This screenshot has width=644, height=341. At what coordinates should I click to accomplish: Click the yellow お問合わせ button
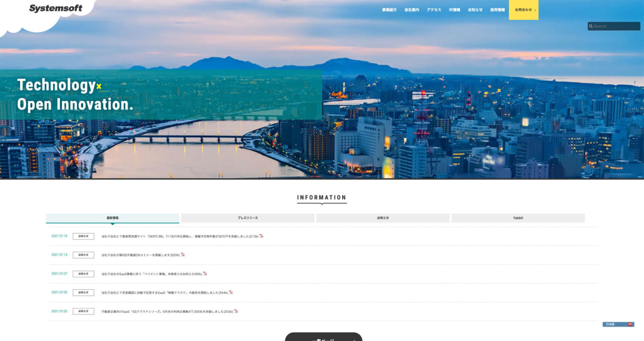pos(524,10)
